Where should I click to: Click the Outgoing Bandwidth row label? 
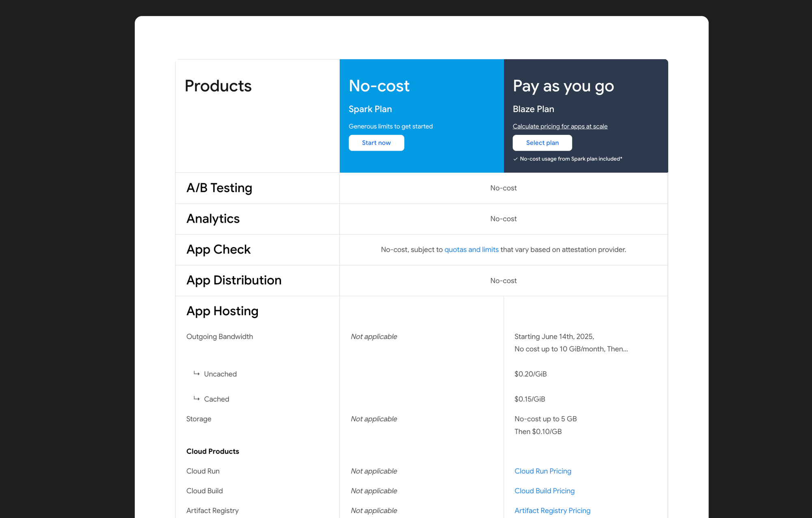pyautogui.click(x=219, y=336)
